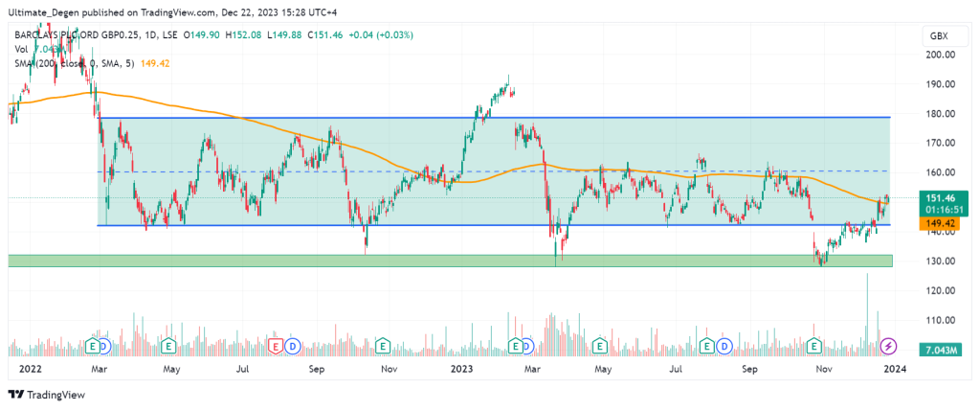Image resolution: width=980 pixels, height=409 pixels.
Task: Click the 200.00 price axis label
Action: coord(941,55)
